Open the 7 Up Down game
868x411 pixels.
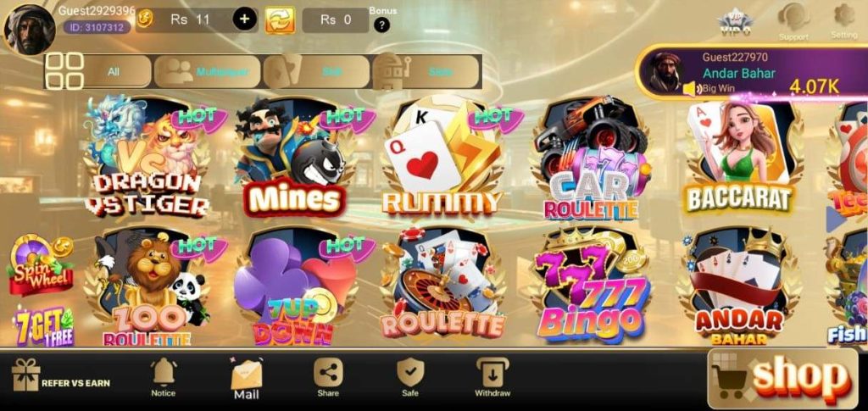[294, 286]
